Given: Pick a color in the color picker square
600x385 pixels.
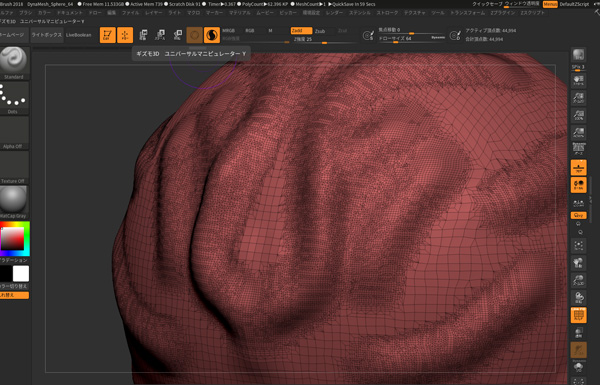Looking at the screenshot, I should 12,239.
